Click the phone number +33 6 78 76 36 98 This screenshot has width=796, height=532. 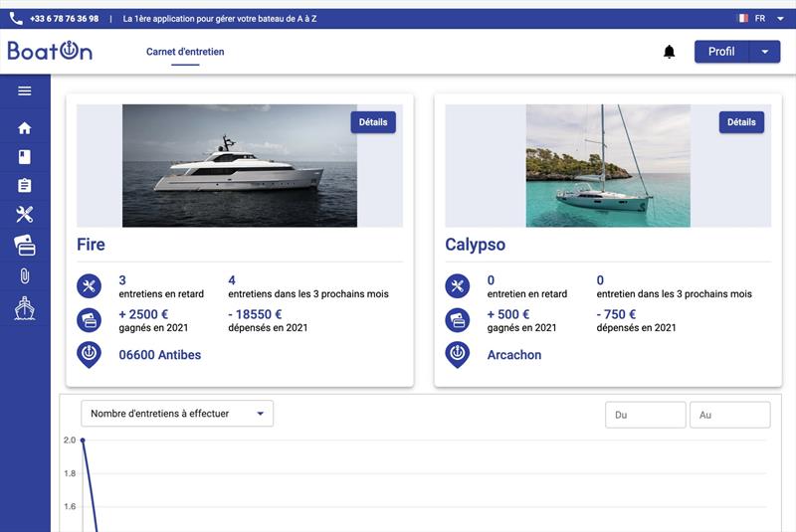[x=64, y=19]
